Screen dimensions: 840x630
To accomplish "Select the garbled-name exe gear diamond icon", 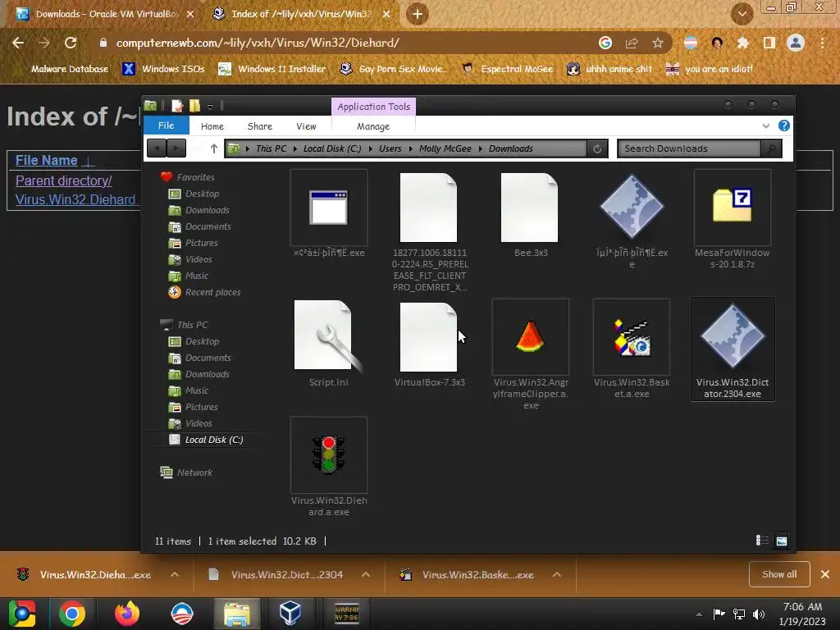I will 632,207.
